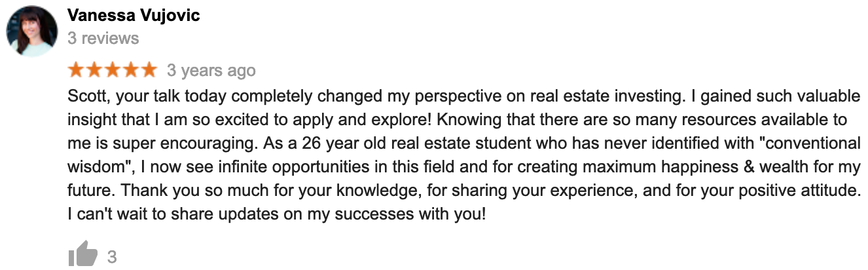Select the second orange rating star
This screenshot has height=270, width=868.
click(x=94, y=69)
